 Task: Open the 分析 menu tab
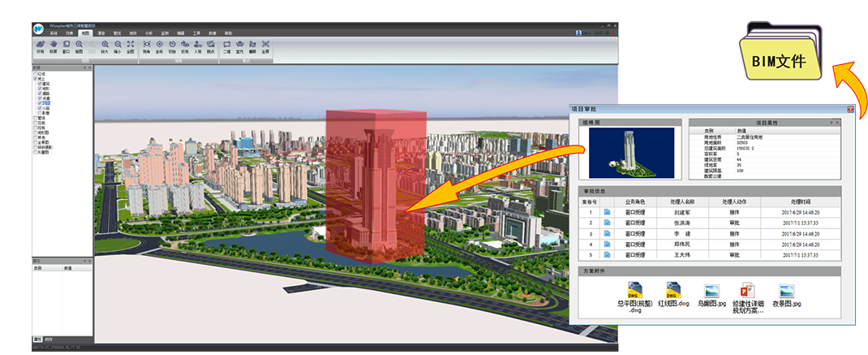(148, 32)
